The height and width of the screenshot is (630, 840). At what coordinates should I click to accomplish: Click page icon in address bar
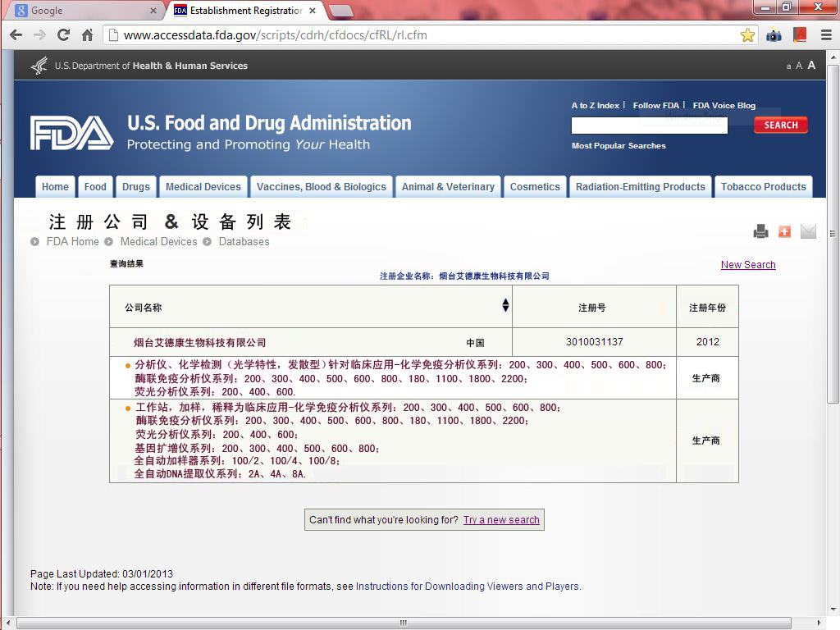(x=113, y=35)
